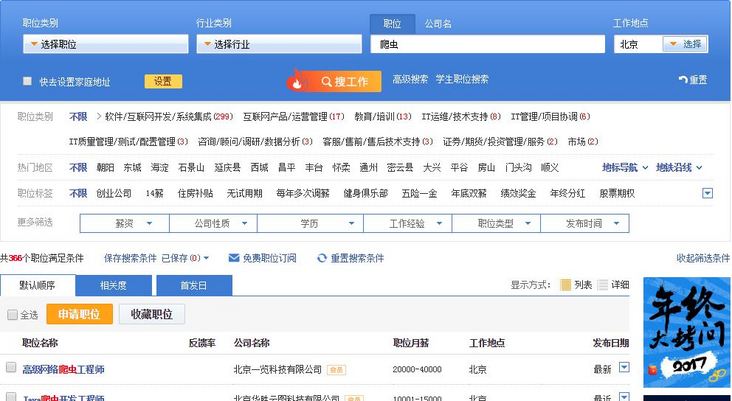
Task: Select the 创业公司 job tag
Action: tap(114, 193)
